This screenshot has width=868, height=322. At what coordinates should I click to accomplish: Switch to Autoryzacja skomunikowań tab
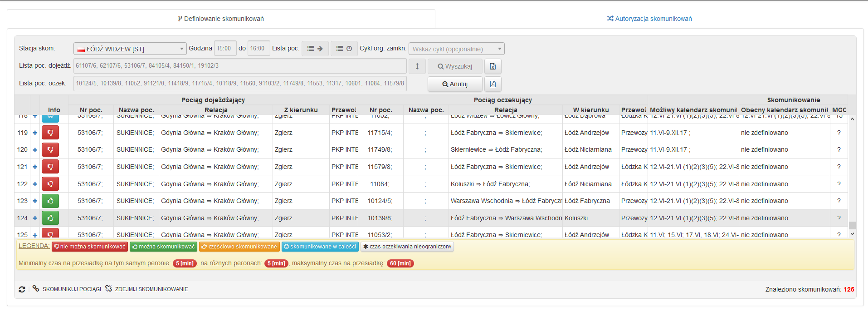coord(649,19)
